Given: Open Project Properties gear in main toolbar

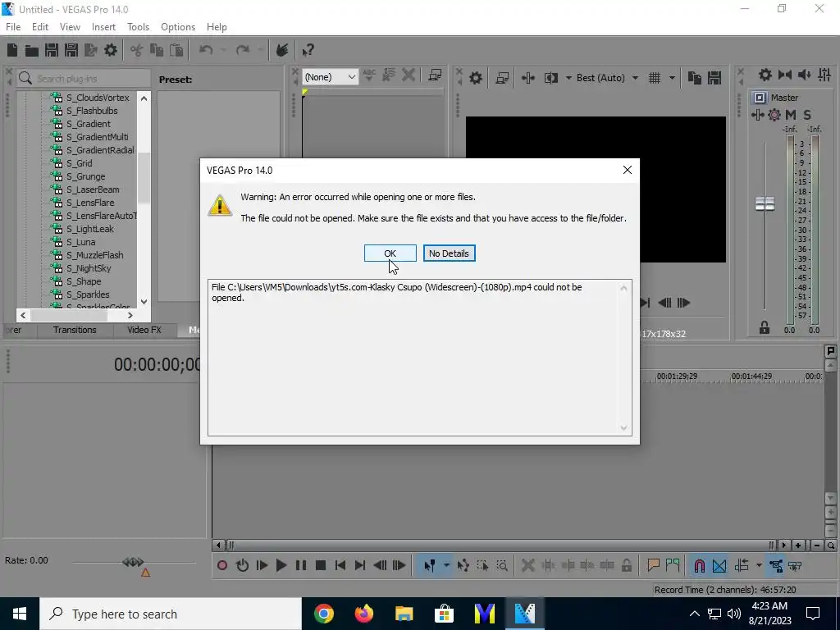Looking at the screenshot, I should 111,50.
